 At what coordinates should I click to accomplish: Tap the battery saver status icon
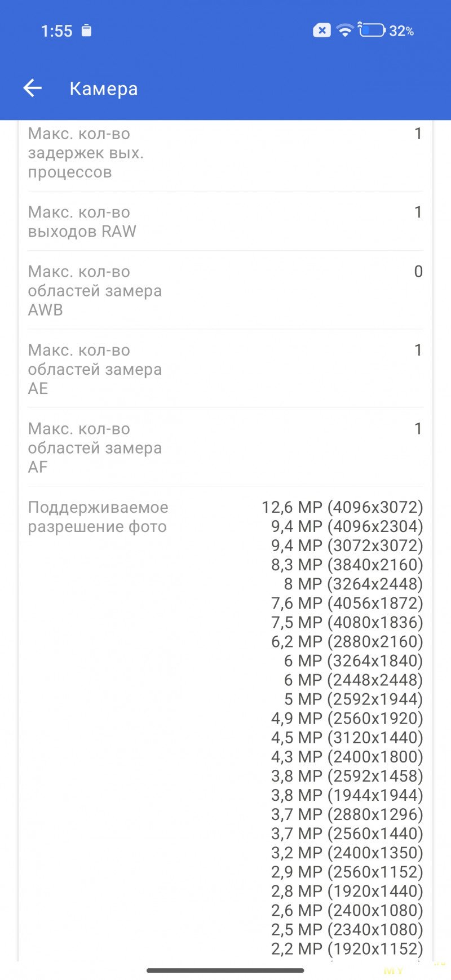86,30
